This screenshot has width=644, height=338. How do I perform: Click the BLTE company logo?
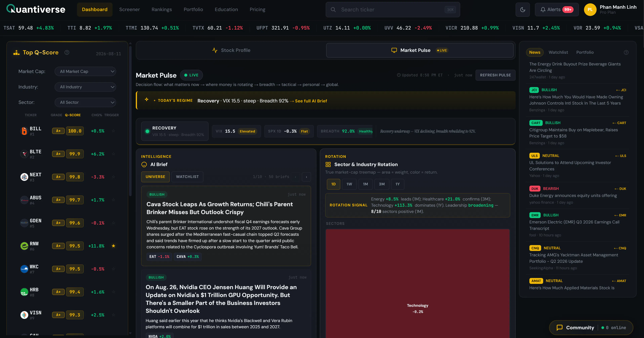click(x=24, y=154)
